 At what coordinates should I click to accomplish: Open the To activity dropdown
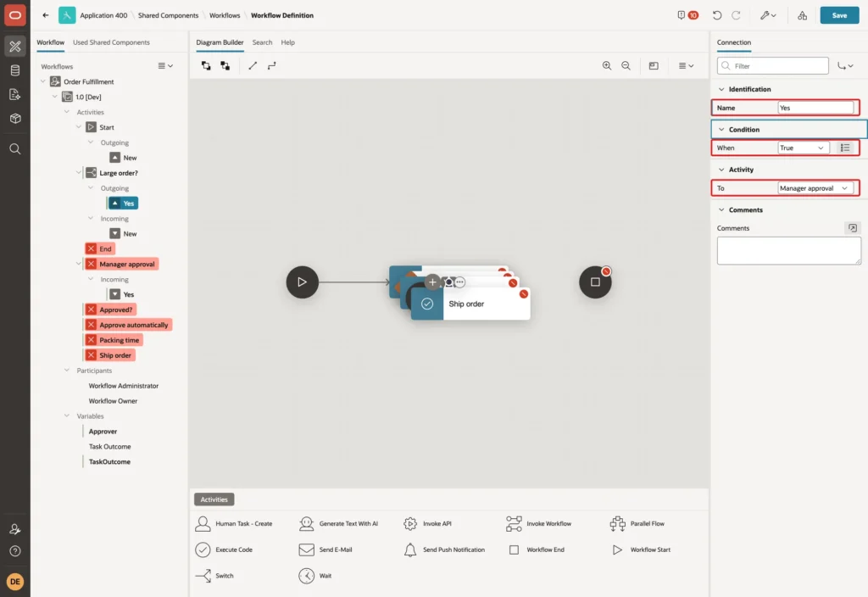[815, 188]
